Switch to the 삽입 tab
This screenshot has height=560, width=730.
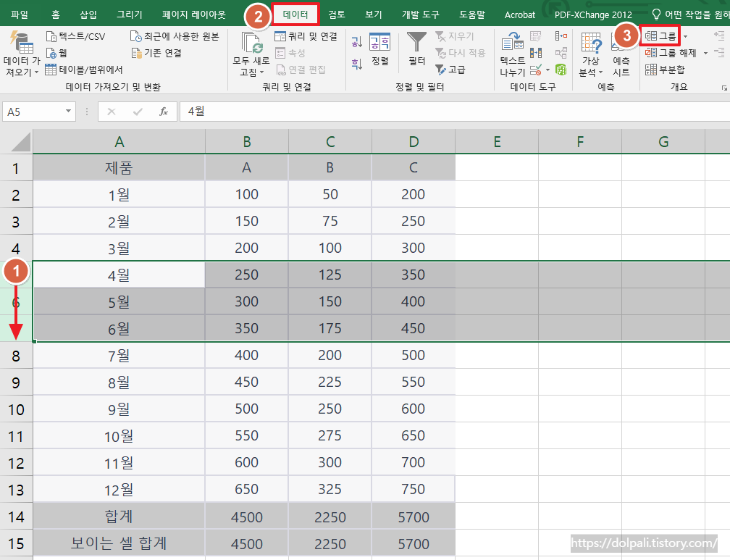tap(88, 14)
